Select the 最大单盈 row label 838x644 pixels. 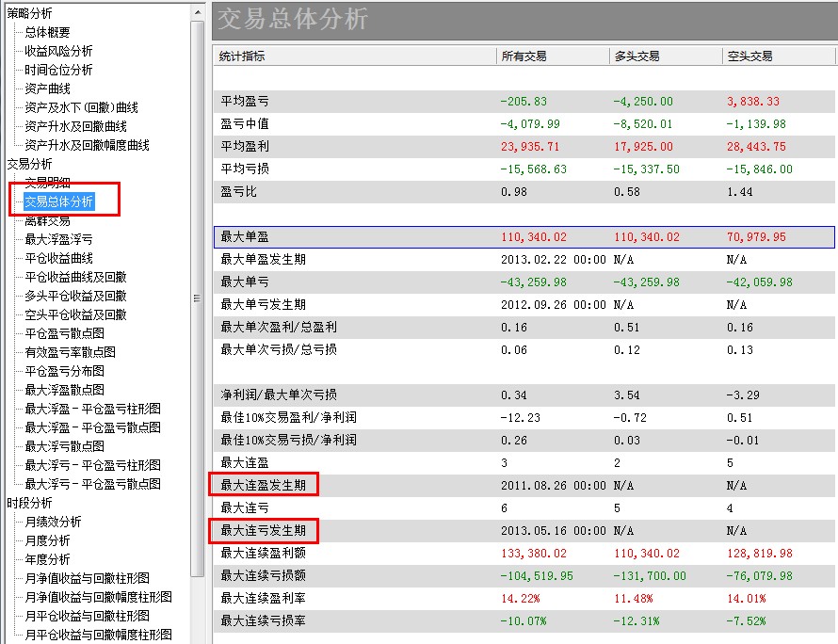[245, 236]
